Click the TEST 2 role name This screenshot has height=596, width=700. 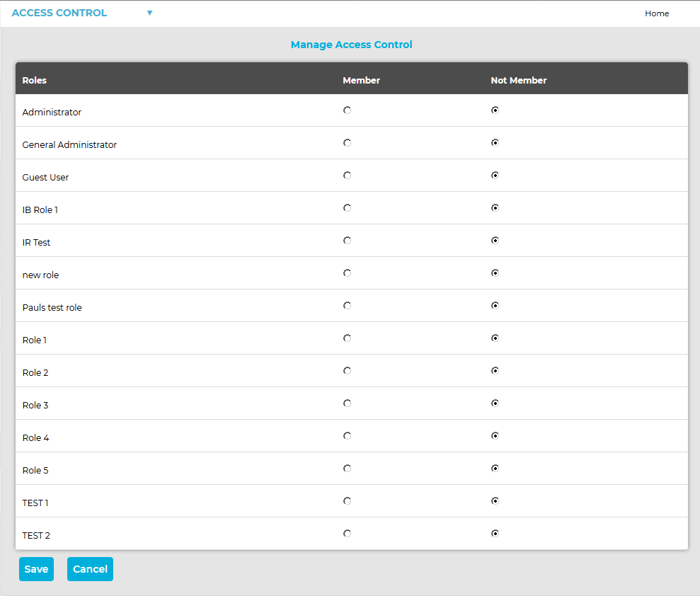pos(36,536)
